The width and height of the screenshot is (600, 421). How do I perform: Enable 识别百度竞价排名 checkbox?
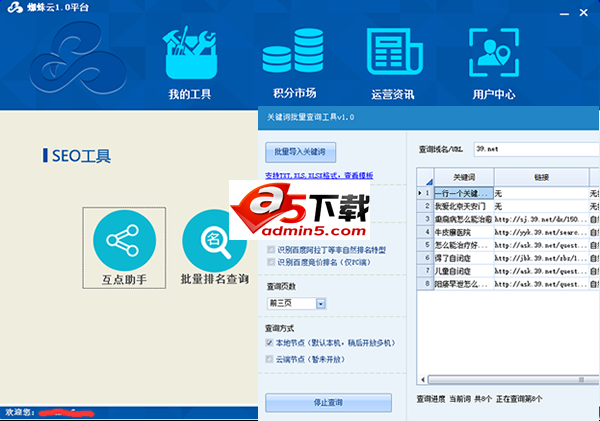269,262
